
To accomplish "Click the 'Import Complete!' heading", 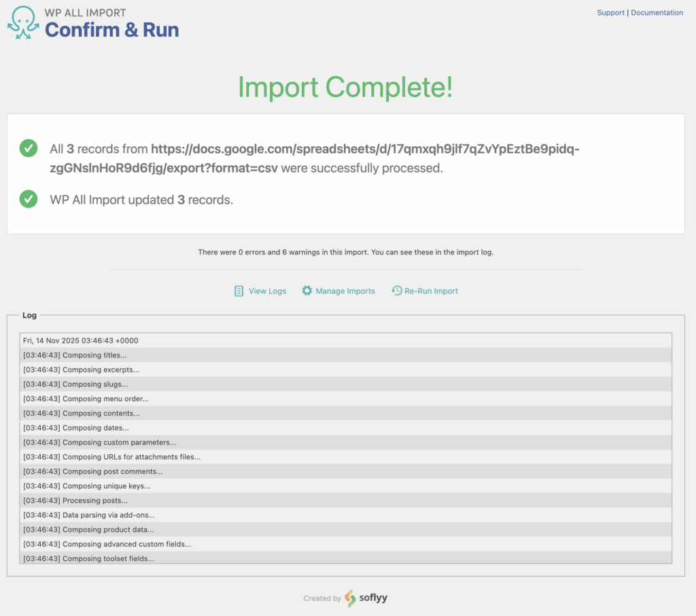I will [x=347, y=88].
